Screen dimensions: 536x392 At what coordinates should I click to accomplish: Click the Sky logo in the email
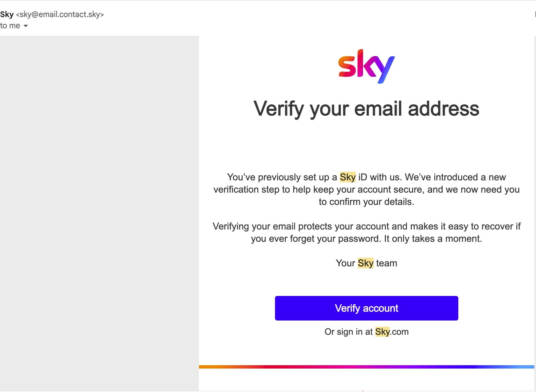366,66
